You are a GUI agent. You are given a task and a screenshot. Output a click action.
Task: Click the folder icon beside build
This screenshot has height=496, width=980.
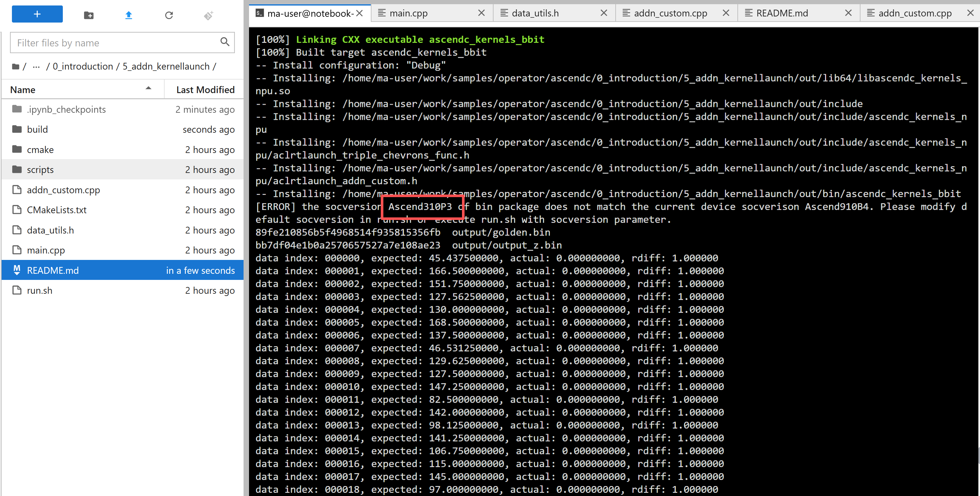pyautogui.click(x=17, y=129)
